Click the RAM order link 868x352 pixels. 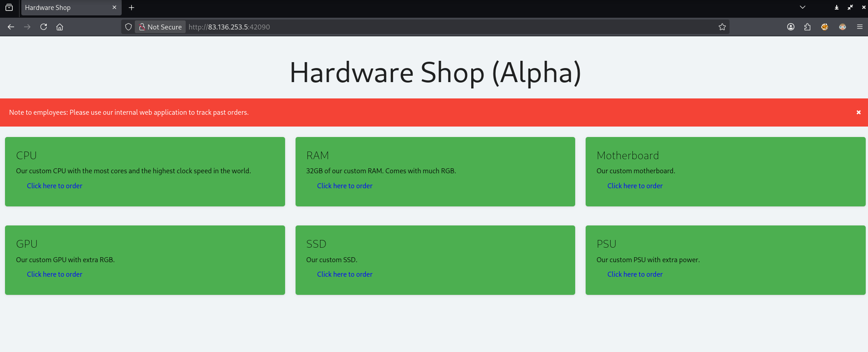click(x=345, y=186)
